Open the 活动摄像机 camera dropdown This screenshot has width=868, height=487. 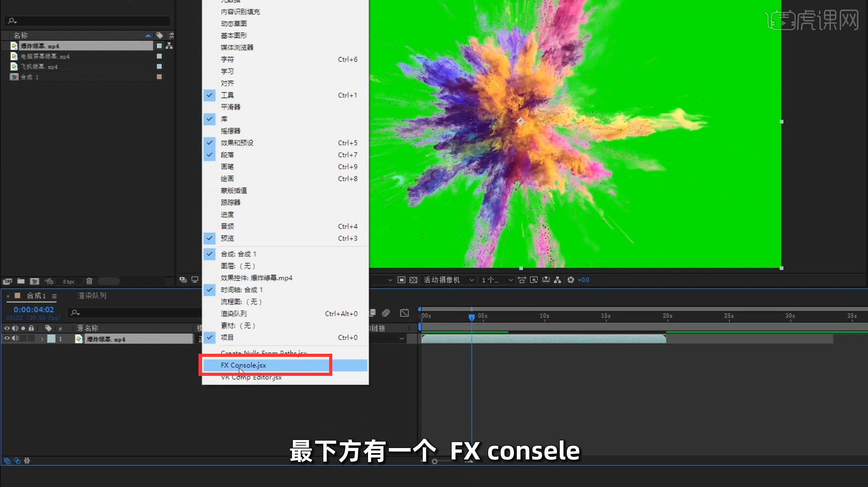click(x=448, y=280)
